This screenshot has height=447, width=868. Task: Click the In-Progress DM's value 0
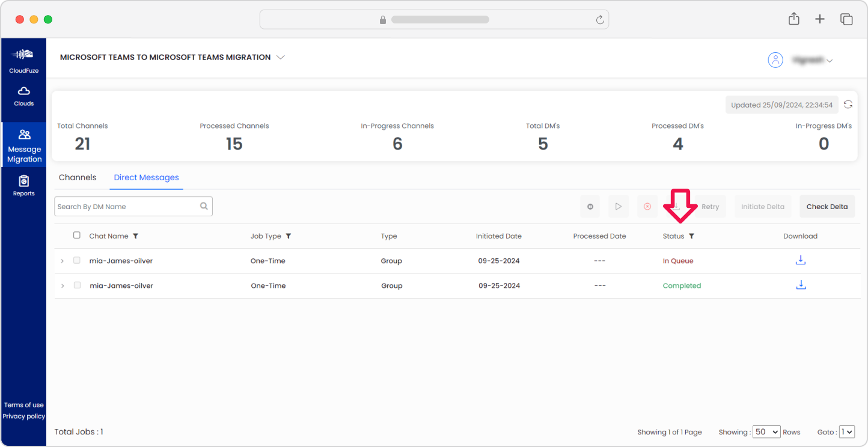tap(824, 144)
